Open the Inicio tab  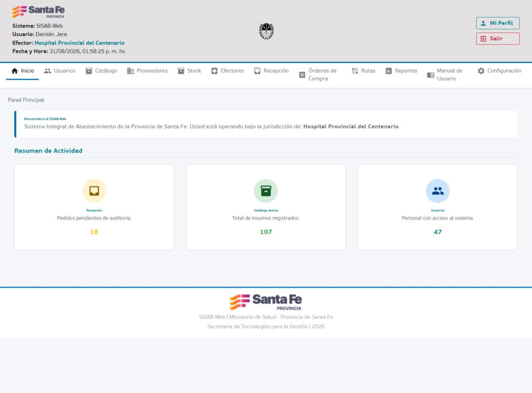tap(22, 71)
